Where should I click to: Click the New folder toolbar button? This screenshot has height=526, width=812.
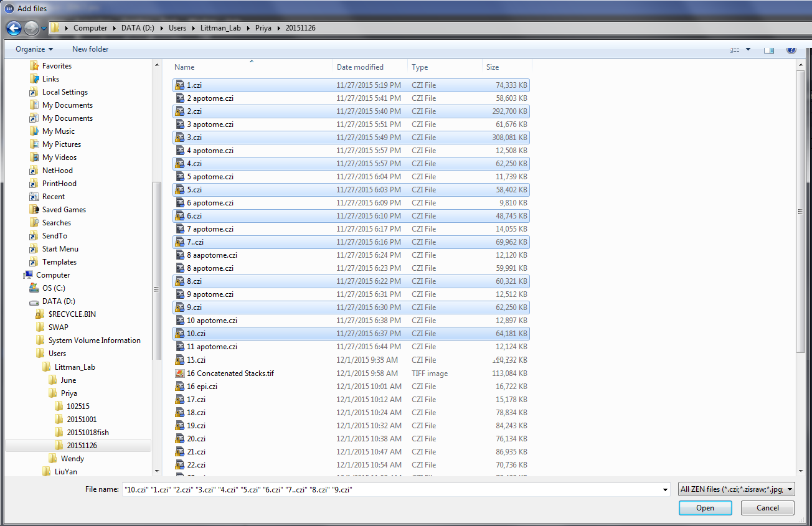[x=90, y=49]
